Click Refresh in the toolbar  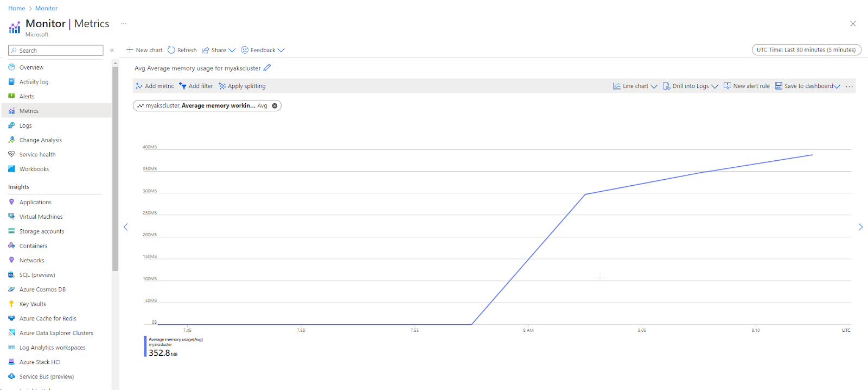pos(182,50)
